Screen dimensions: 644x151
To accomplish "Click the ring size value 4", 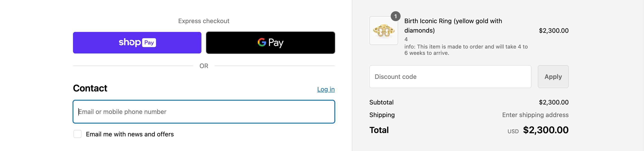I will tap(406, 39).
